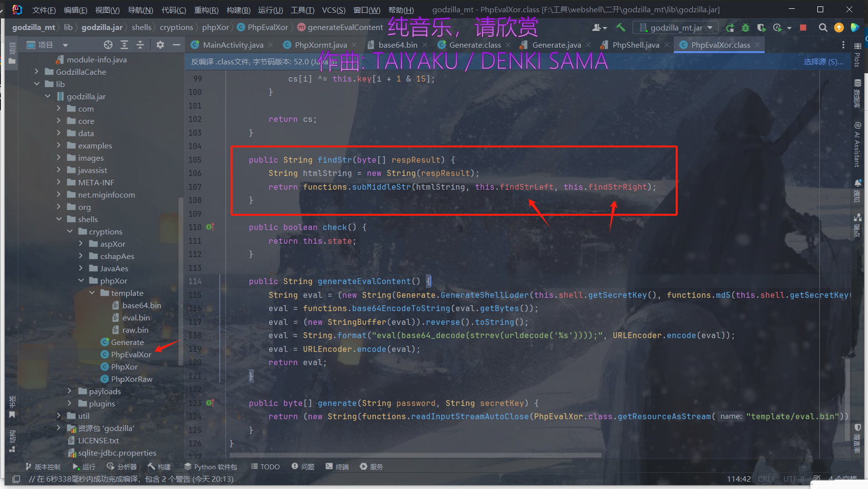This screenshot has width=868, height=489.
Task: Hide the project panel minus icon
Action: [176, 45]
